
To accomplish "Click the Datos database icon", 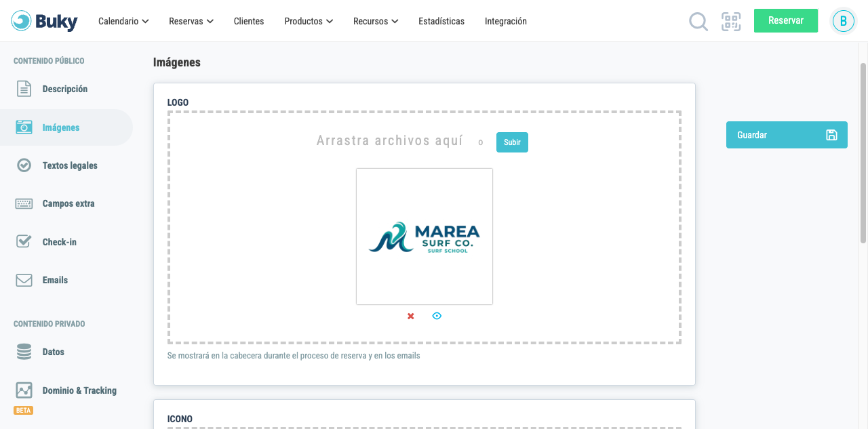I will click(x=24, y=352).
